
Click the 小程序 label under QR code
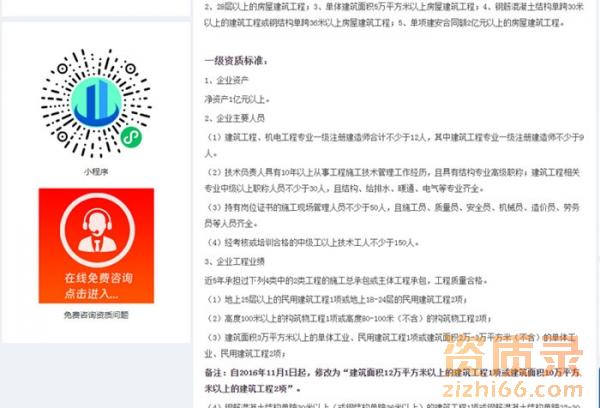(96, 172)
